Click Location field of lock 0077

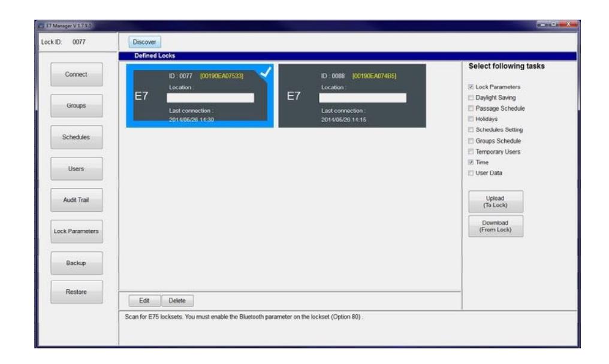click(210, 98)
